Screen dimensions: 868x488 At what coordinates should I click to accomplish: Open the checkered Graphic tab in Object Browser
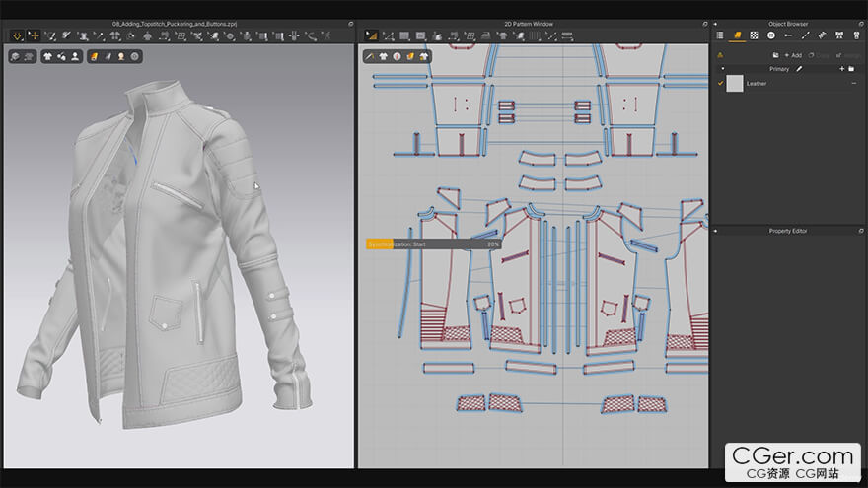(x=754, y=35)
